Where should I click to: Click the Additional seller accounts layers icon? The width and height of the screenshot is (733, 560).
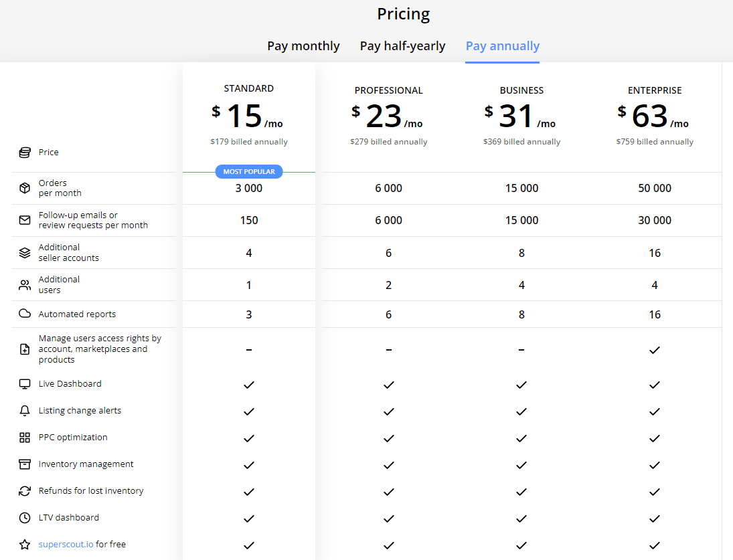(25, 253)
